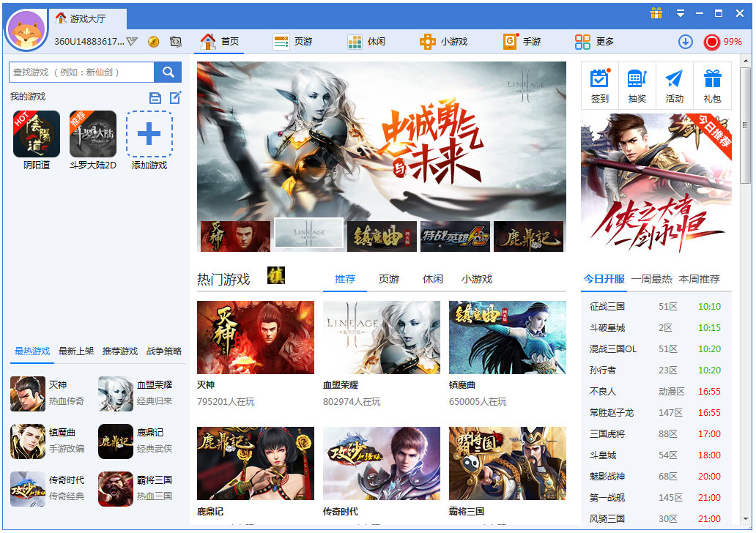Click the red 99% accelerator icon
756x533 pixels.
pyautogui.click(x=711, y=42)
